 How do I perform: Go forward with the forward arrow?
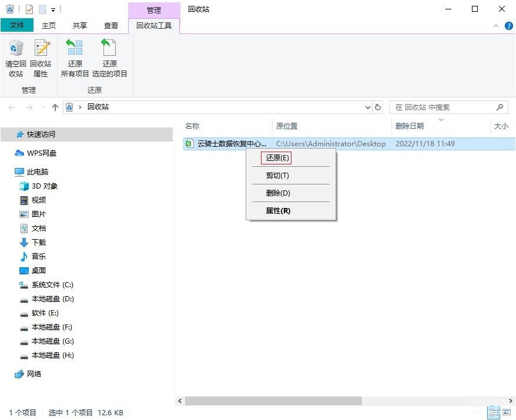point(29,107)
